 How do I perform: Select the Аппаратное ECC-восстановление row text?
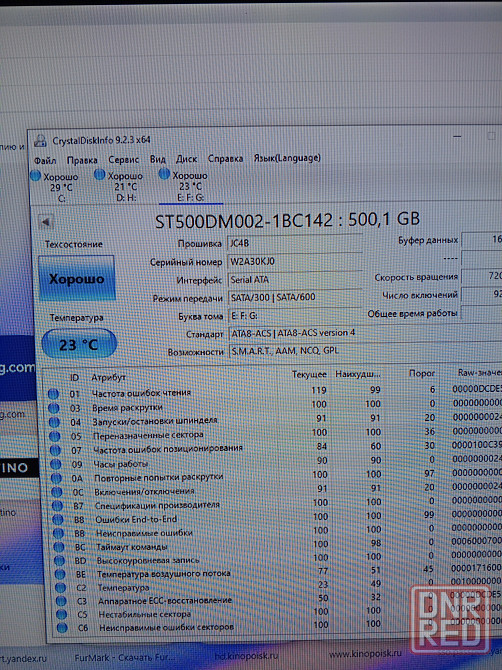click(165, 601)
